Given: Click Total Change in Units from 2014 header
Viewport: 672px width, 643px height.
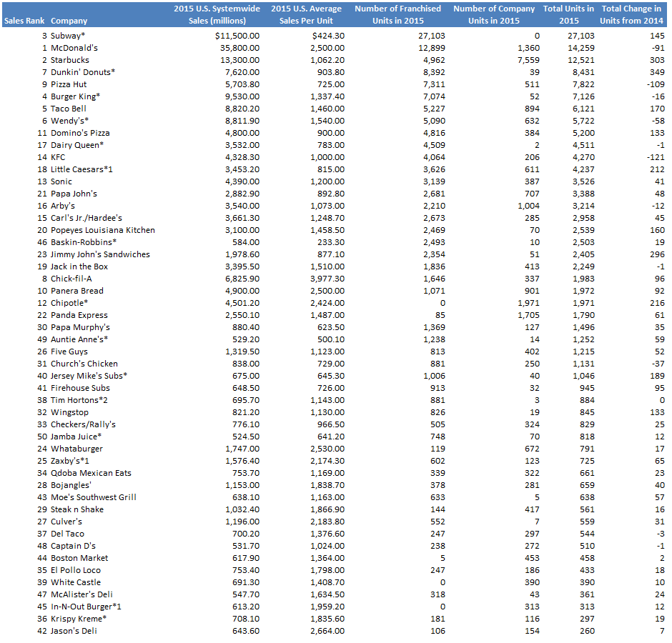Looking at the screenshot, I should point(631,14).
